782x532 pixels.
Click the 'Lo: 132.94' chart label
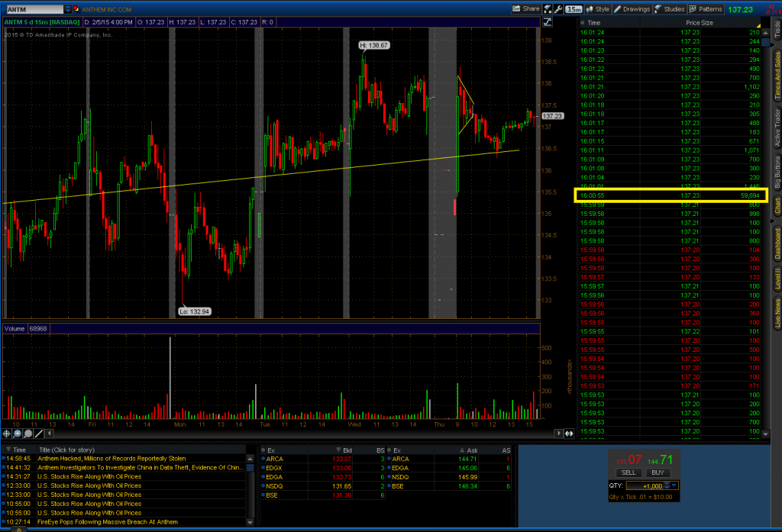pyautogui.click(x=195, y=311)
